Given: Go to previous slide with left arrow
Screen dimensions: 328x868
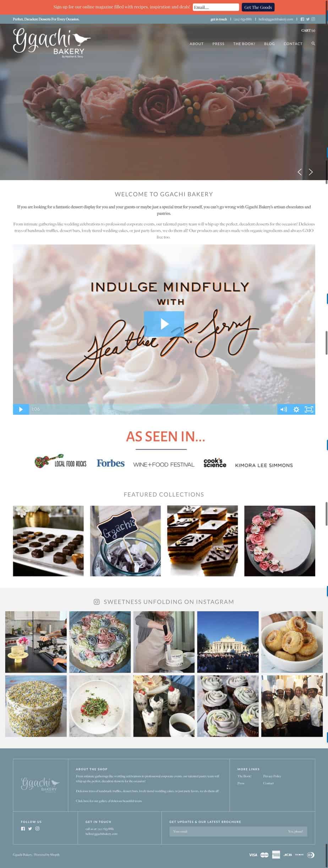Looking at the screenshot, I should (x=300, y=172).
